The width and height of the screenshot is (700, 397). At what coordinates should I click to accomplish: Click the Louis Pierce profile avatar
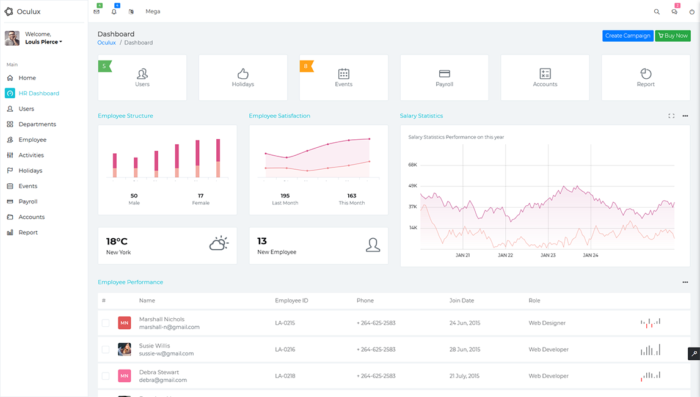12,38
